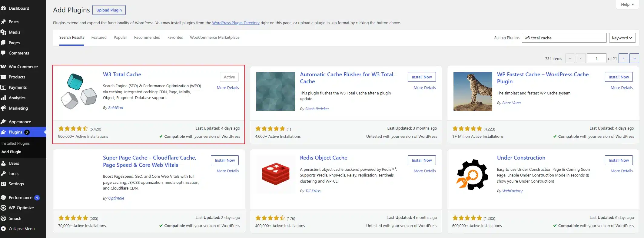
Task: Click the Dashboard gauge icon in sidebar
Action: (x=3, y=8)
